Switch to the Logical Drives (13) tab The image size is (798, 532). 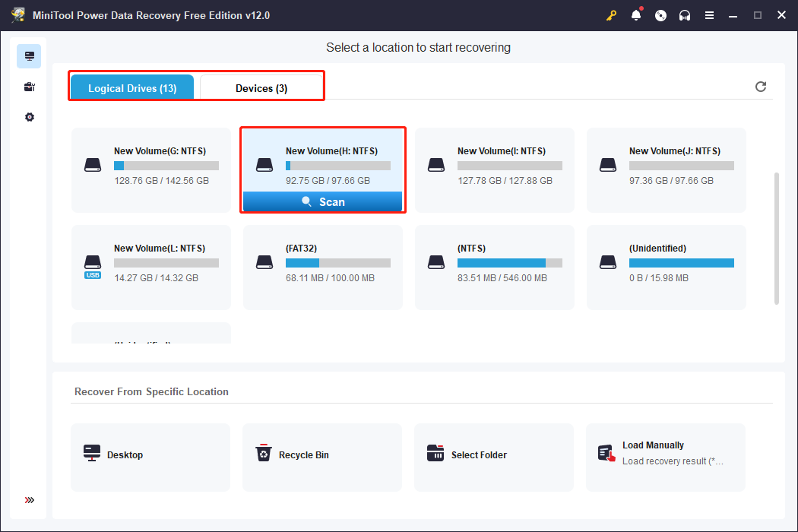click(132, 87)
